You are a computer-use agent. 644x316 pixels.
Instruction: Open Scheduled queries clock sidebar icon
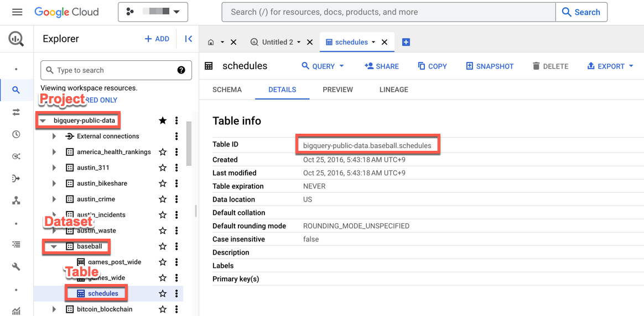coord(17,134)
